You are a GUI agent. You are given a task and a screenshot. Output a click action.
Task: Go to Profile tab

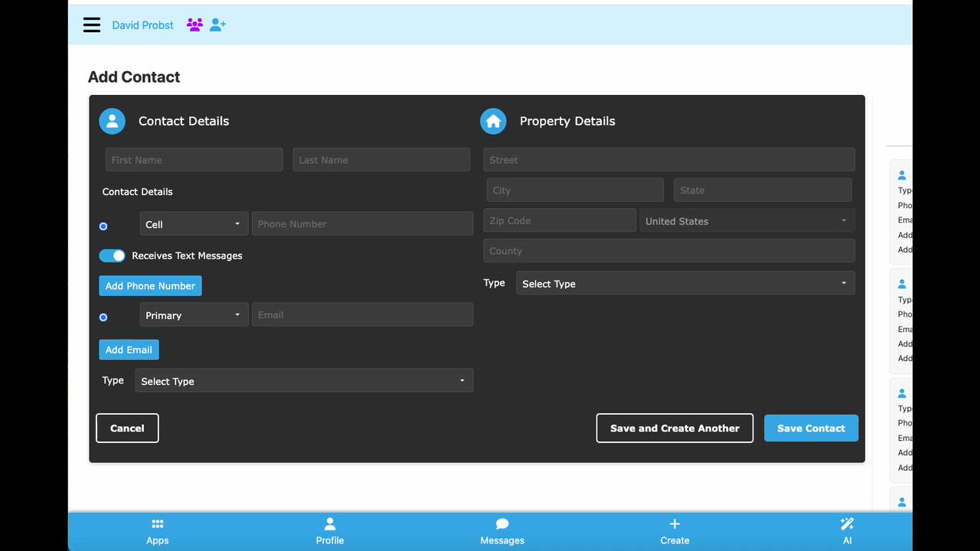tap(330, 532)
